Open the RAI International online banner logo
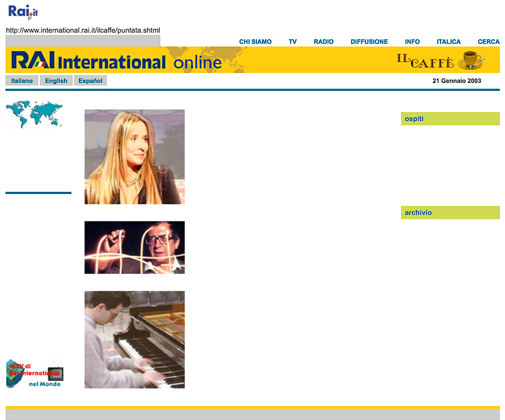This screenshot has width=505, height=420. point(117,60)
